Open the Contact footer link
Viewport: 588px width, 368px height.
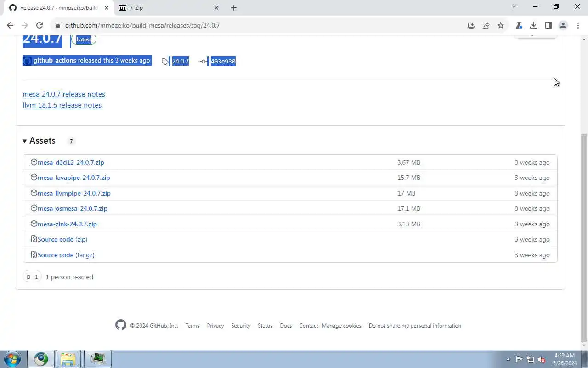tap(309, 326)
